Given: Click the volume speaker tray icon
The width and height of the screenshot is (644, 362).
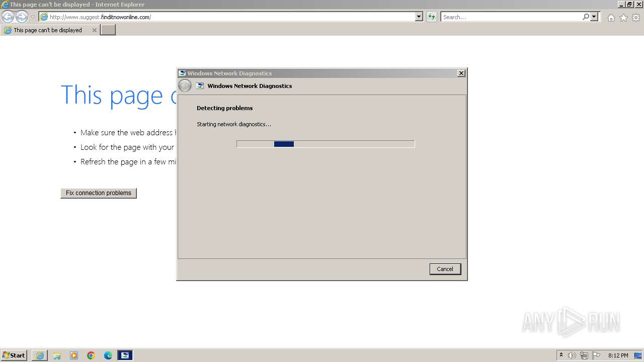Looking at the screenshot, I should pos(572,355).
